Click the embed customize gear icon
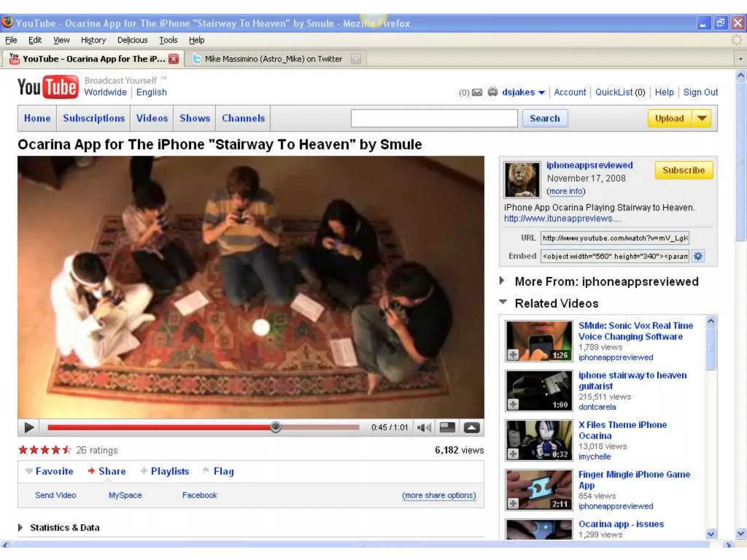 click(698, 256)
